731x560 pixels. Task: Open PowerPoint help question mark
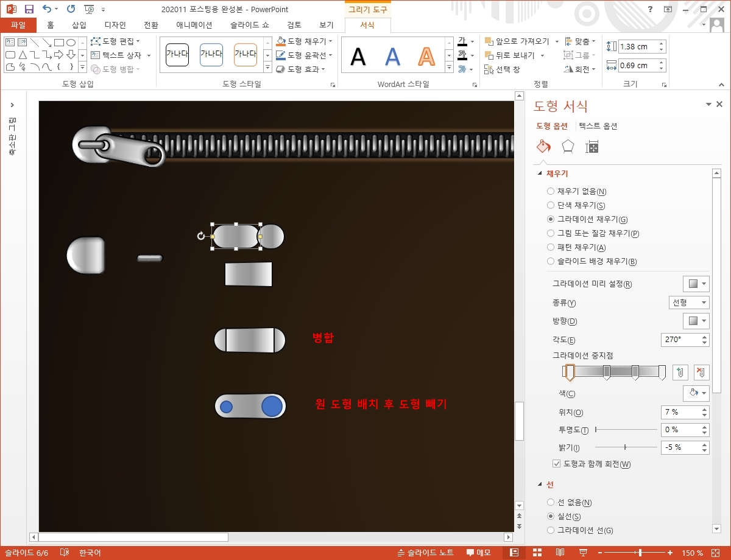point(651,9)
